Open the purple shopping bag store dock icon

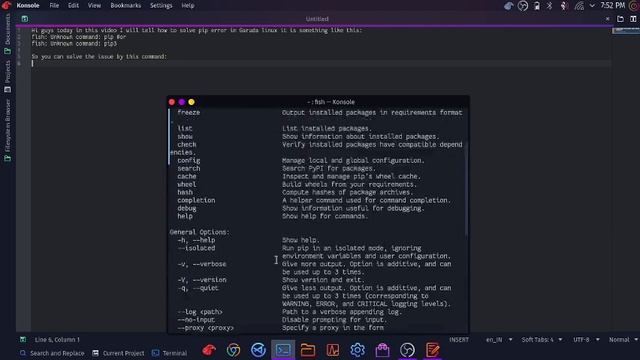382,350
